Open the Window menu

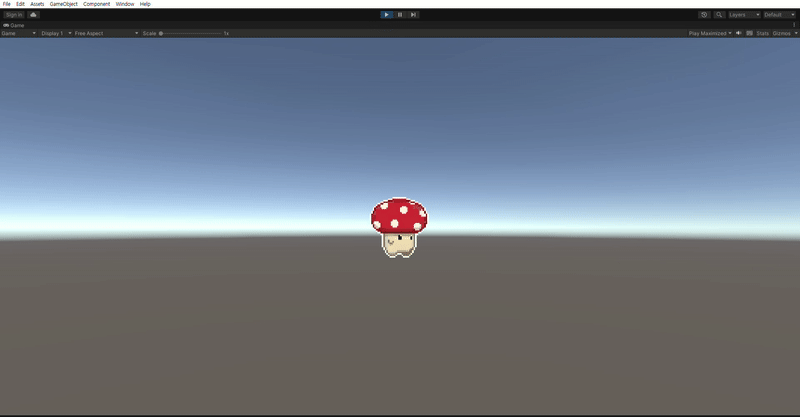coord(124,4)
